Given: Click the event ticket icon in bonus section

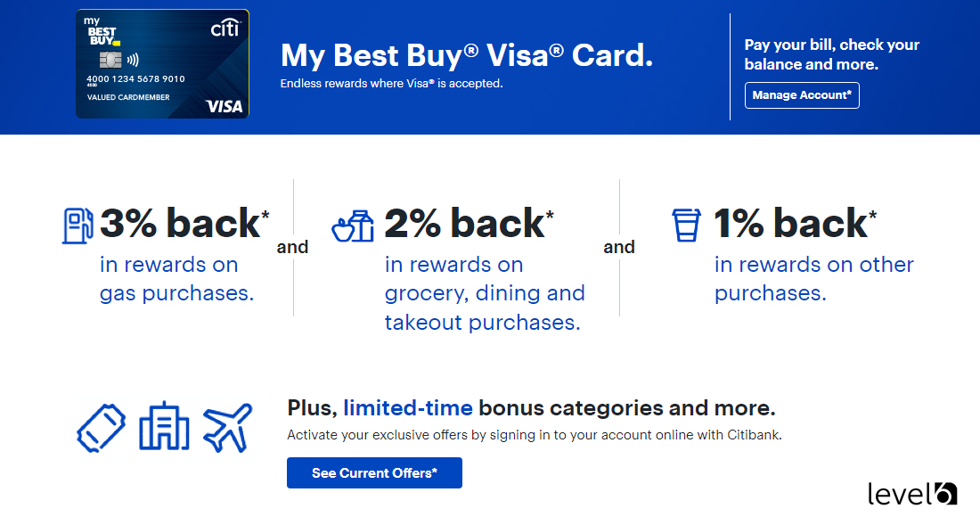Looking at the screenshot, I should click(x=102, y=429).
